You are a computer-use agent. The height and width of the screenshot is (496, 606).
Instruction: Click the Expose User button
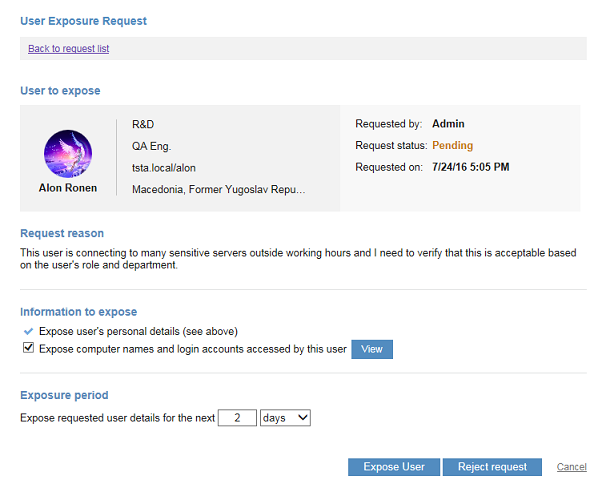point(394,467)
